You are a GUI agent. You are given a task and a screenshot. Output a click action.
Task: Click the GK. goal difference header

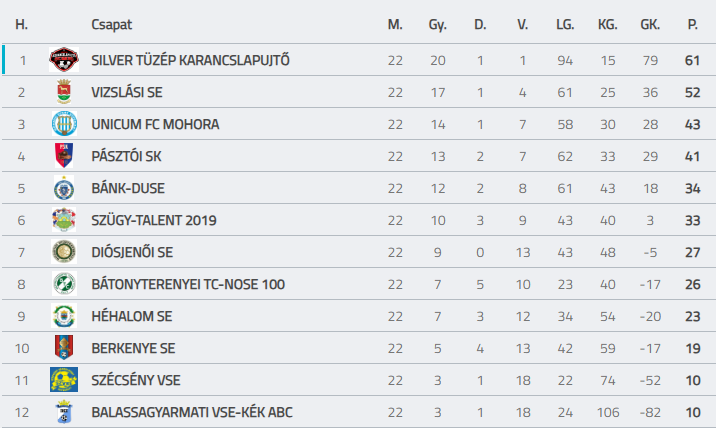650,24
